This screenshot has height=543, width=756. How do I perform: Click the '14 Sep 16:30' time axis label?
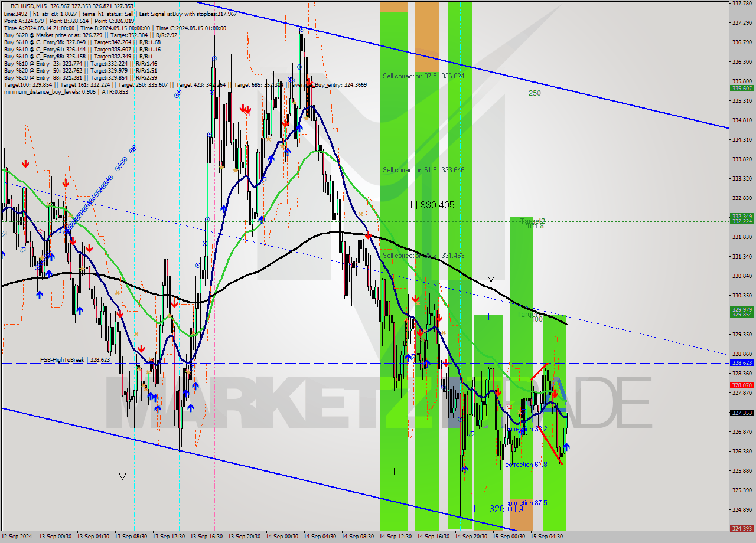433,537
